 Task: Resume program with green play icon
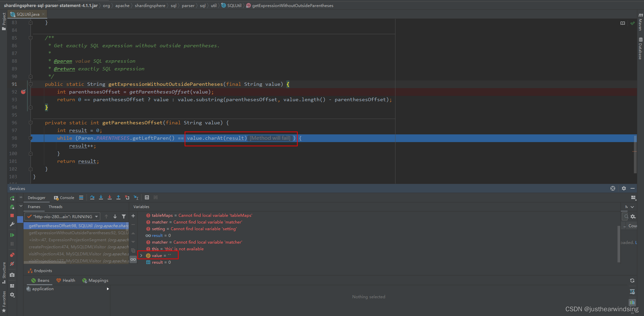(12, 235)
